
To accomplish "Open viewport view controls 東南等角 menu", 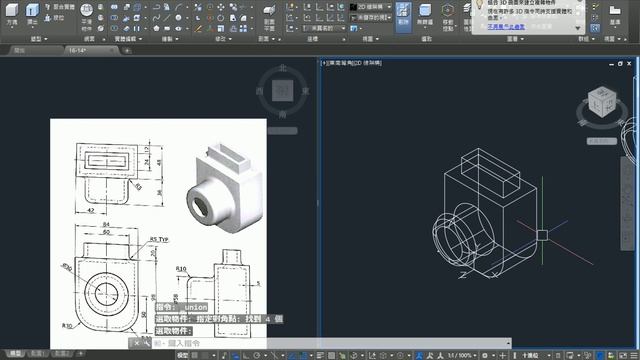I will tap(341, 63).
